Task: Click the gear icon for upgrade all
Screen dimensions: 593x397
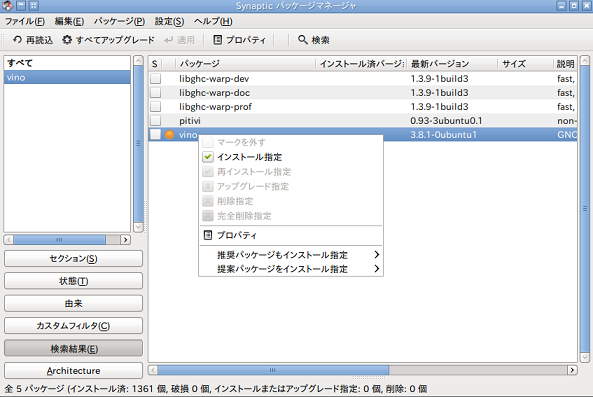Action: (67, 40)
